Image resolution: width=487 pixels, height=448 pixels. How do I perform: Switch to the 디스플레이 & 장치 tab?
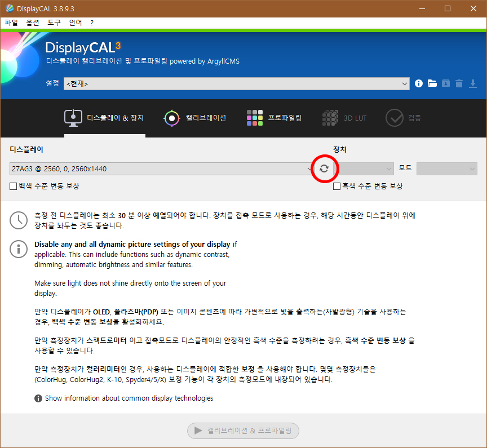click(x=105, y=118)
